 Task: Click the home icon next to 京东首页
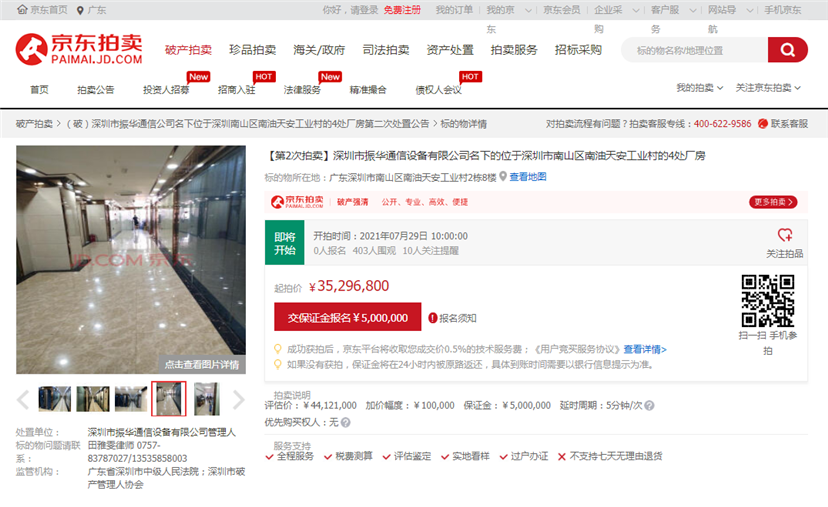22,10
